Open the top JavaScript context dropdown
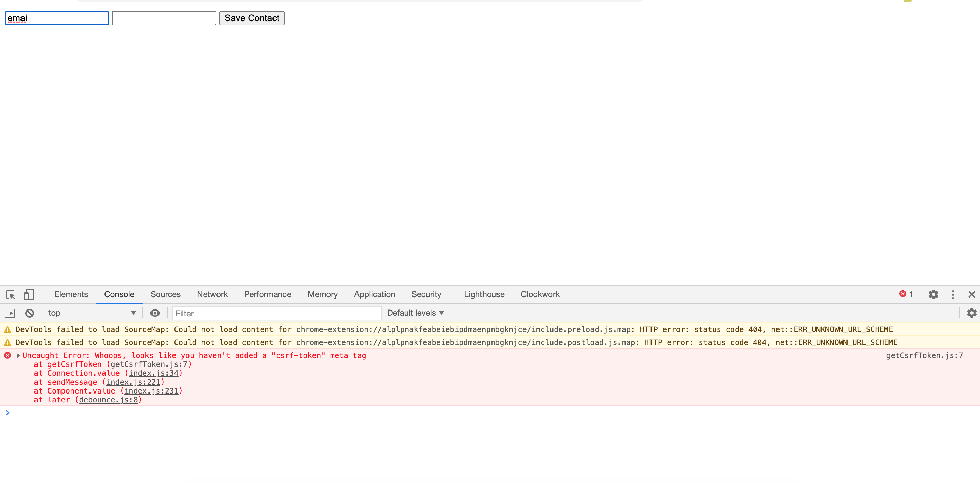This screenshot has height=483, width=980. [92, 313]
